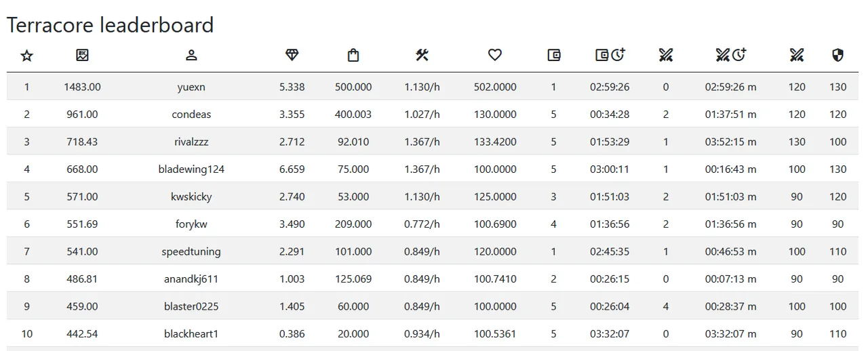Click the wallet column header icon
The image size is (868, 351).
pos(554,56)
